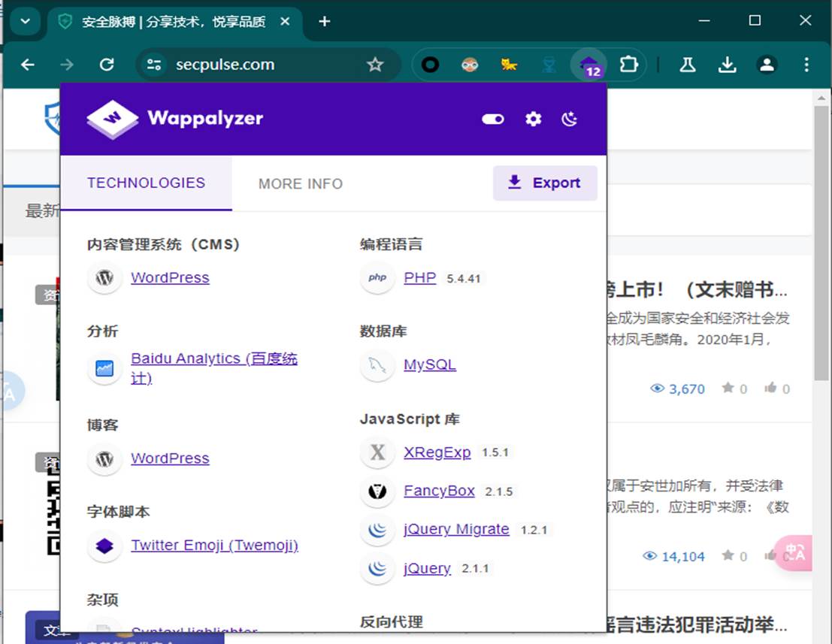Click the MySQL dolphin icon
832x644 pixels.
click(377, 365)
